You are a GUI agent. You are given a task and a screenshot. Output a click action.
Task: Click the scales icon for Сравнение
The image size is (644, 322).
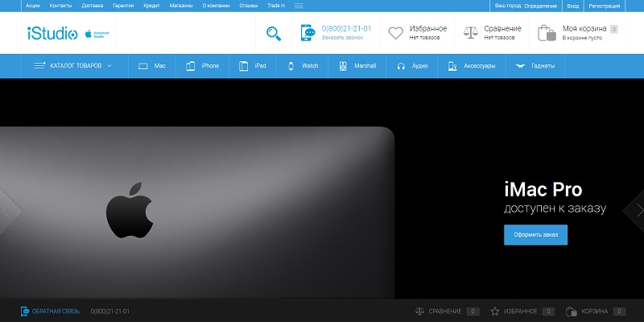(x=471, y=33)
